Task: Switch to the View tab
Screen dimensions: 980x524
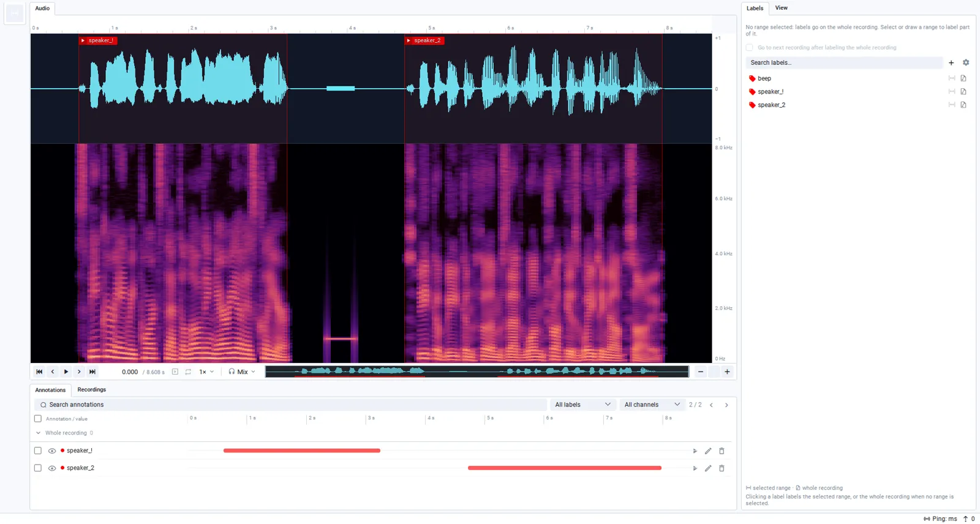Action: pyautogui.click(x=782, y=8)
